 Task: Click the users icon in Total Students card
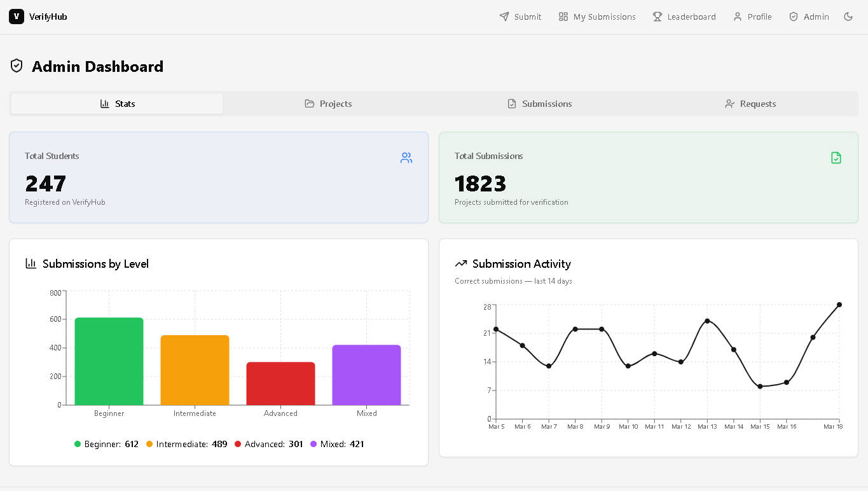click(x=406, y=158)
